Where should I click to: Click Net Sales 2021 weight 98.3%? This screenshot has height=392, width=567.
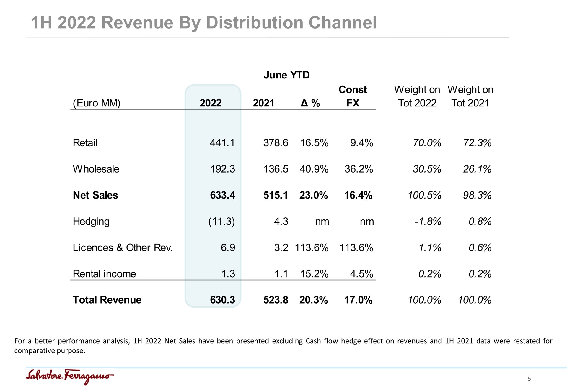point(477,195)
